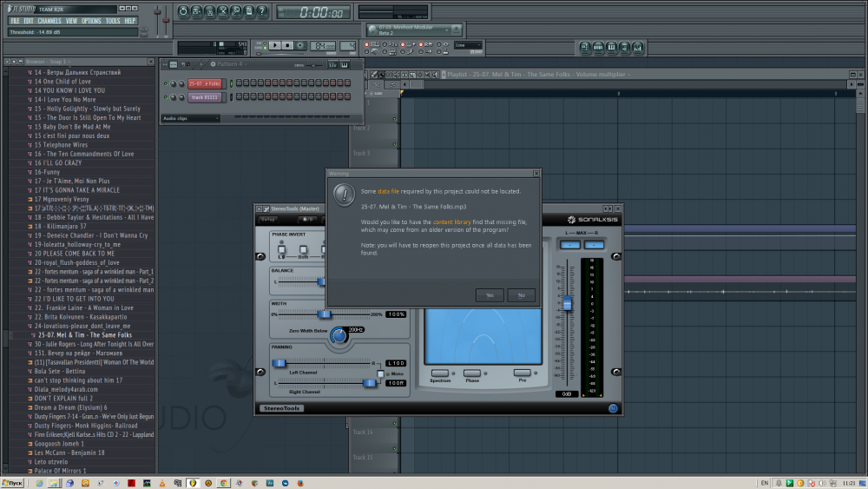868x489 pixels.
Task: Show the piano roll via shortcut icon
Action: tap(611, 48)
